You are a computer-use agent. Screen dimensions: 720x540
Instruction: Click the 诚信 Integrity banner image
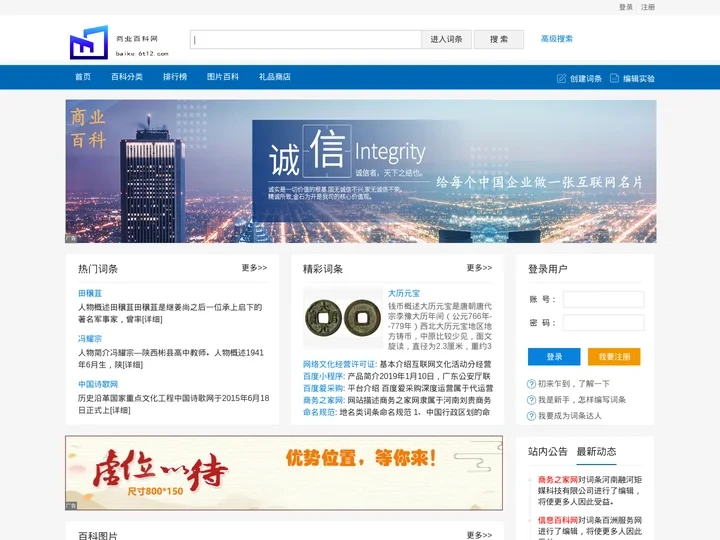pyautogui.click(x=361, y=171)
